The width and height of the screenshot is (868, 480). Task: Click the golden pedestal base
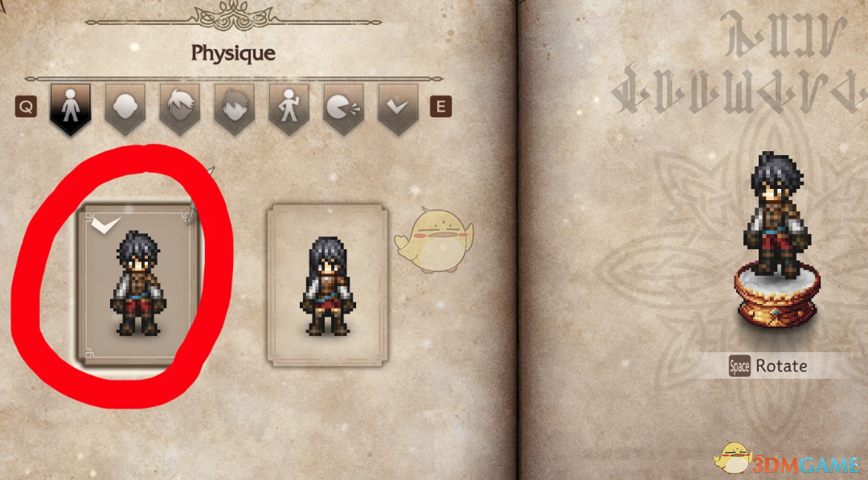(776, 296)
